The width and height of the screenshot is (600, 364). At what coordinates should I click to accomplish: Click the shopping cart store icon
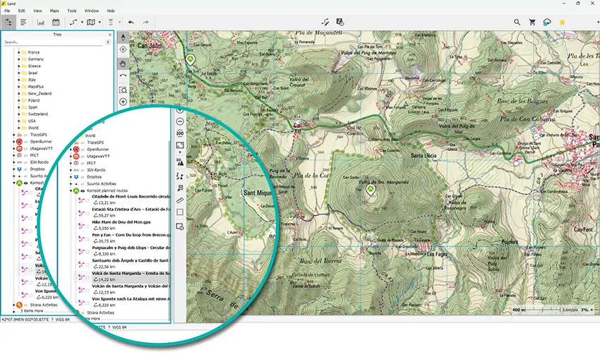click(532, 22)
